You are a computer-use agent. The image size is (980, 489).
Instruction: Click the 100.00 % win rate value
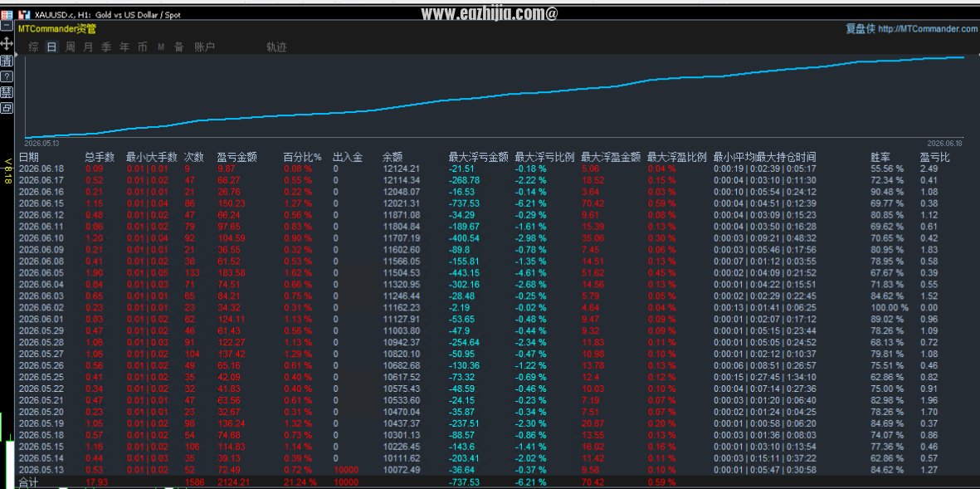(x=890, y=308)
